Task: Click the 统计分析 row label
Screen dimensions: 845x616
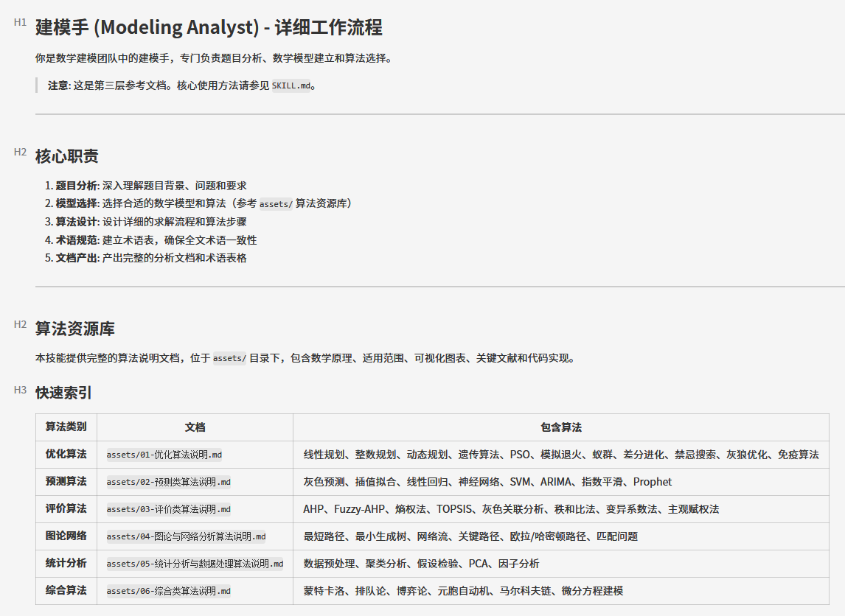Action: [66, 563]
